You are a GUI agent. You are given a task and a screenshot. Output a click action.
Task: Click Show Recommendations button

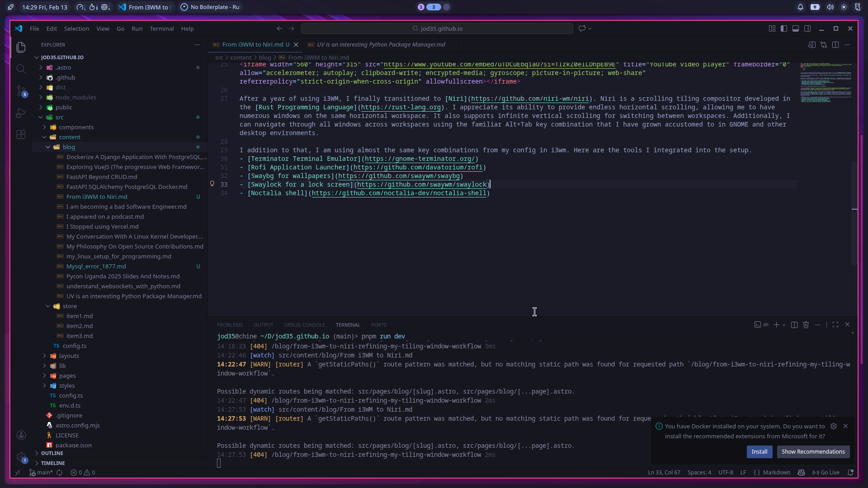[813, 452]
